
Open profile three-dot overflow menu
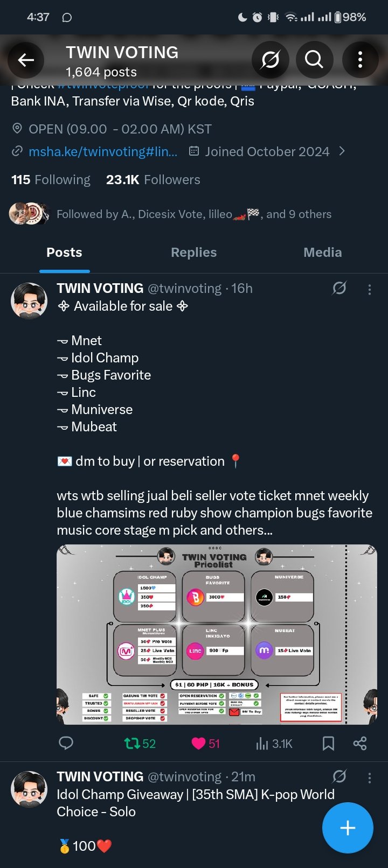tap(360, 60)
